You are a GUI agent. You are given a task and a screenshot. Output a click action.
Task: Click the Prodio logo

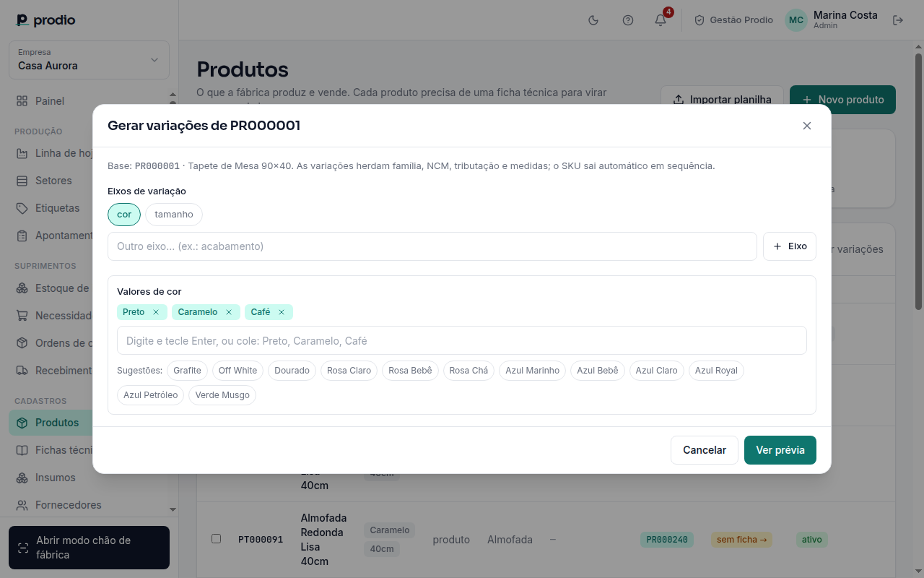(x=46, y=20)
